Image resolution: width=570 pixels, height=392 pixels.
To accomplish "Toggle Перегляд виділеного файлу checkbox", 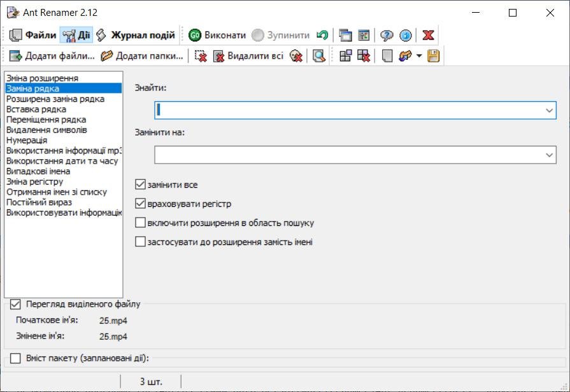I will (x=15, y=304).
